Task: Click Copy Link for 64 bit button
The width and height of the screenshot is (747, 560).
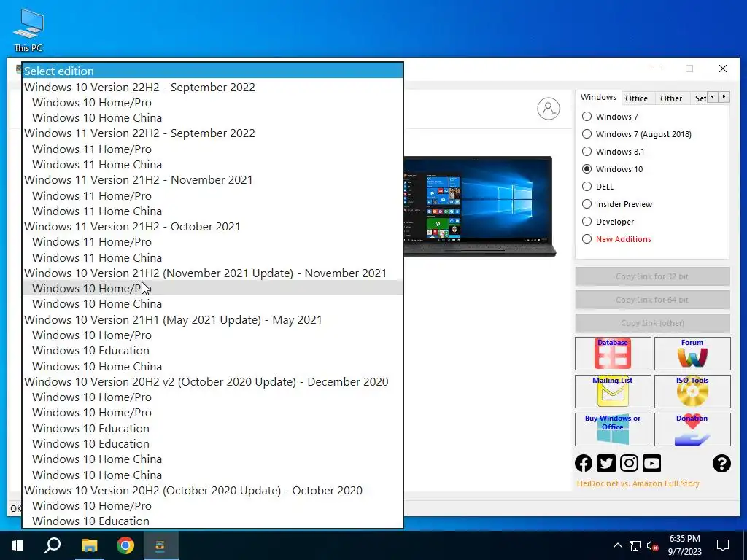Action: [652, 300]
